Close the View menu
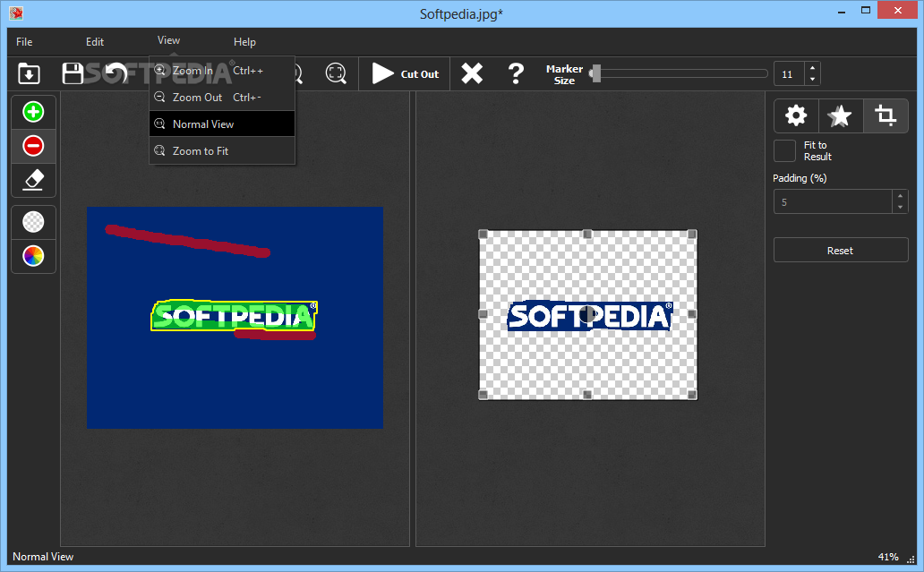The width and height of the screenshot is (924, 572). click(x=168, y=40)
